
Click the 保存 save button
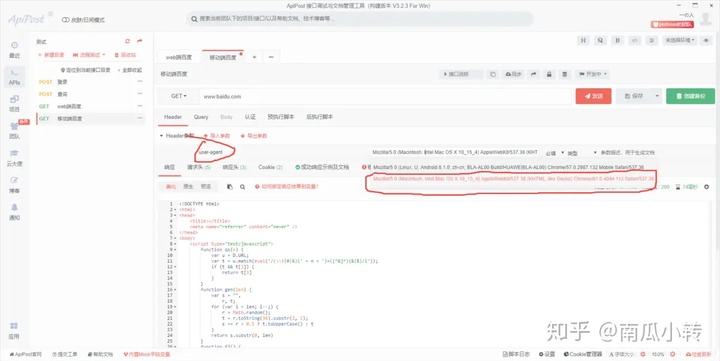[x=634, y=96]
